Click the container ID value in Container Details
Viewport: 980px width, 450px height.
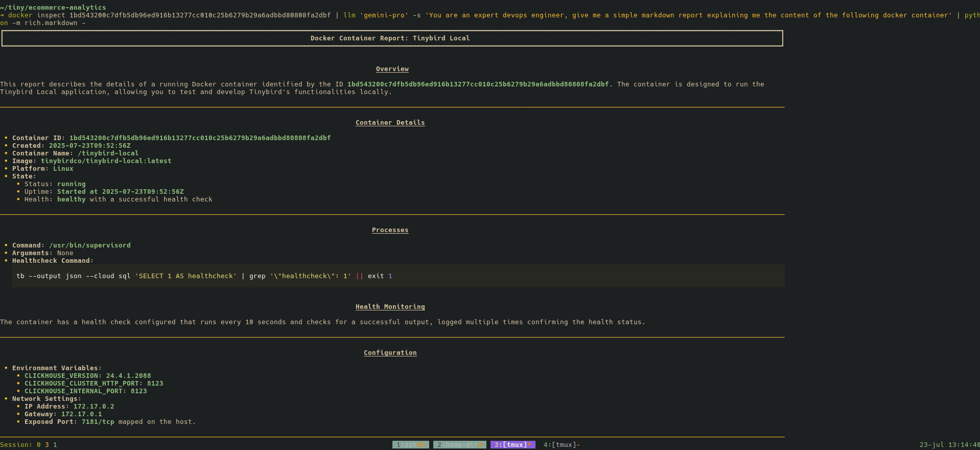[200, 138]
